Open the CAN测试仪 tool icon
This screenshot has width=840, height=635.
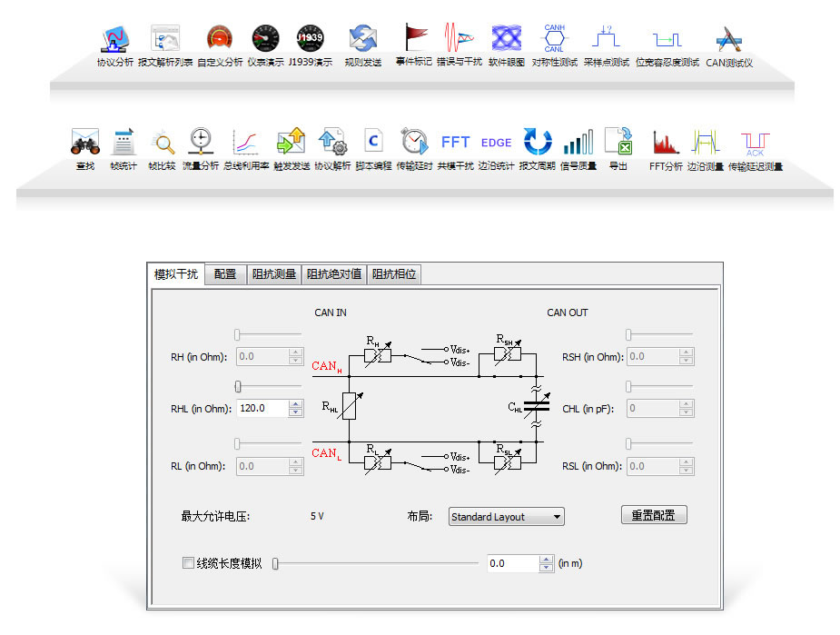(x=729, y=39)
